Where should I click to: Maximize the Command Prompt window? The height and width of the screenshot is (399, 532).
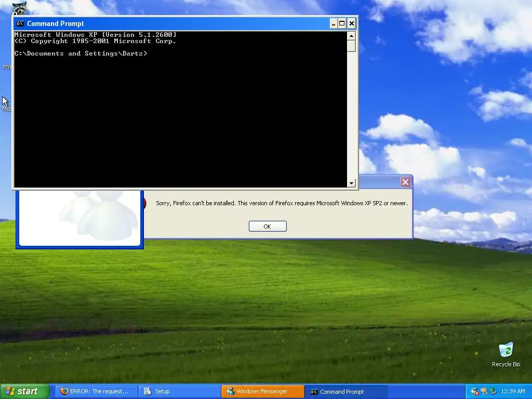[342, 23]
